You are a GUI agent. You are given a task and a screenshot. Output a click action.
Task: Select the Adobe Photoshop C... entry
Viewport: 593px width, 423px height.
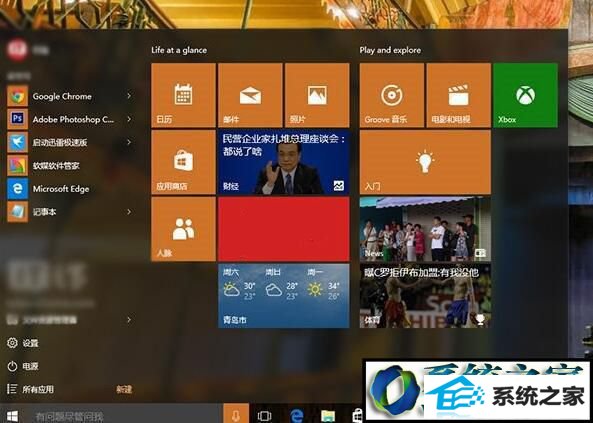(71, 119)
